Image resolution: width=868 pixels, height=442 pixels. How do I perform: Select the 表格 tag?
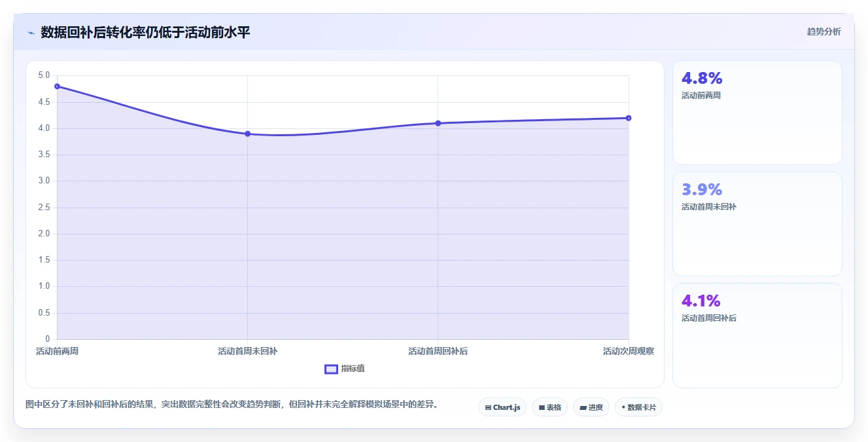549,407
